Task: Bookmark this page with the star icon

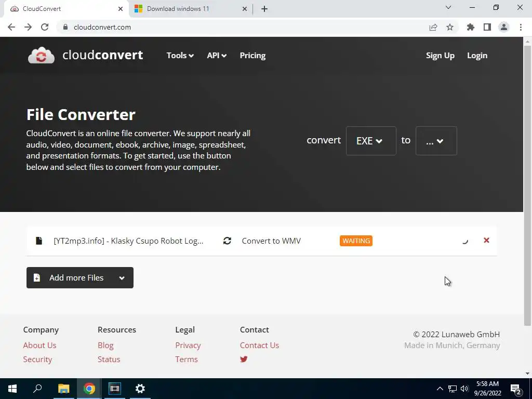Action: coord(450,27)
